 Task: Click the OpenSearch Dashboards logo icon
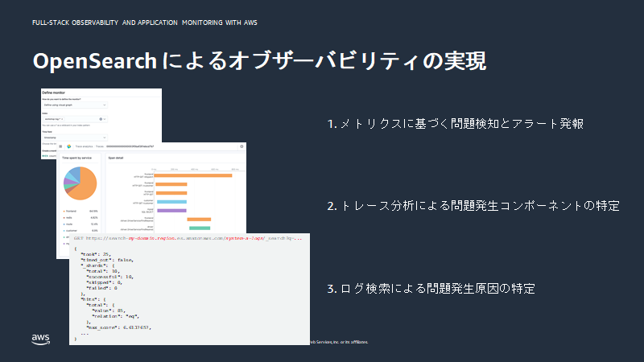click(x=69, y=146)
